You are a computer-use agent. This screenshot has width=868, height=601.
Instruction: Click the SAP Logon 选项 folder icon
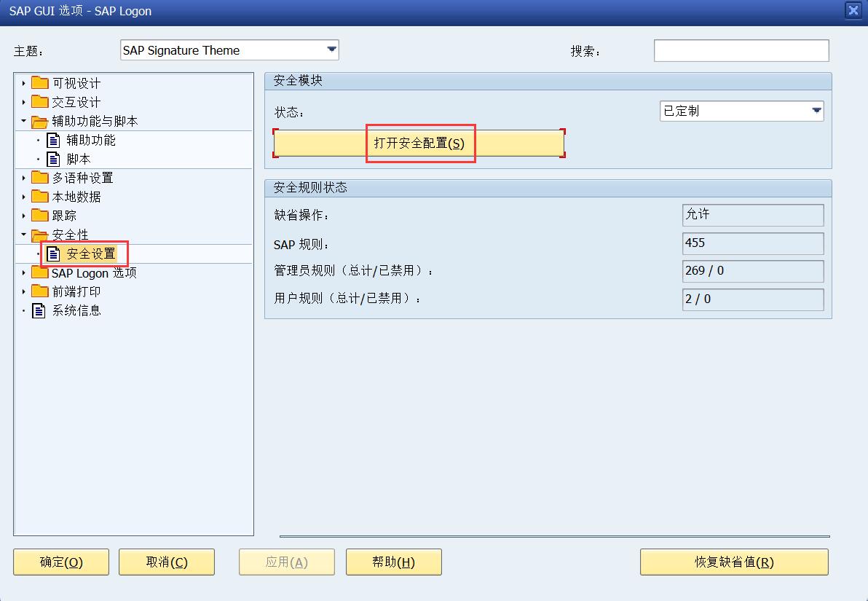[40, 272]
